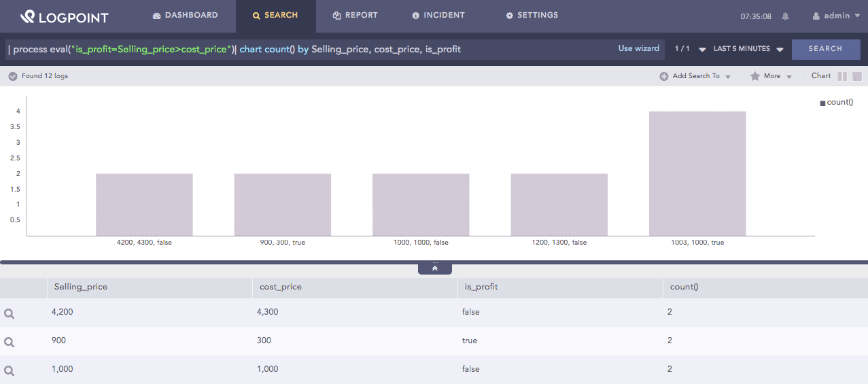Screen dimensions: 868x384
Task: Open the Incident tab
Action: [x=438, y=15]
